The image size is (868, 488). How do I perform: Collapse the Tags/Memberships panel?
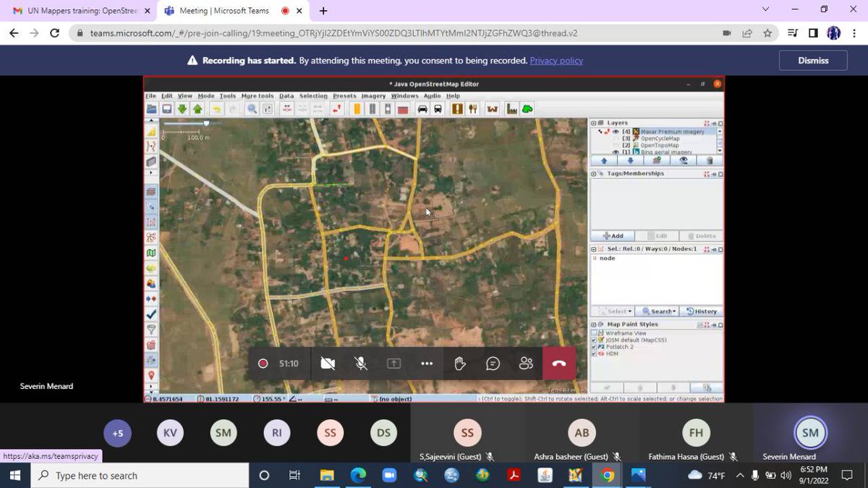pyautogui.click(x=594, y=174)
